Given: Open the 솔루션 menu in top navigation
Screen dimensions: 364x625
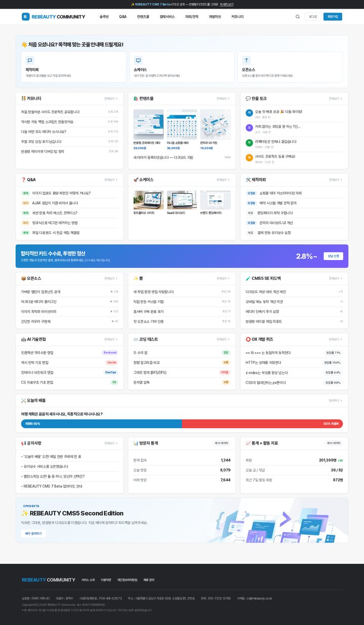Looking at the screenshot, I should [104, 17].
